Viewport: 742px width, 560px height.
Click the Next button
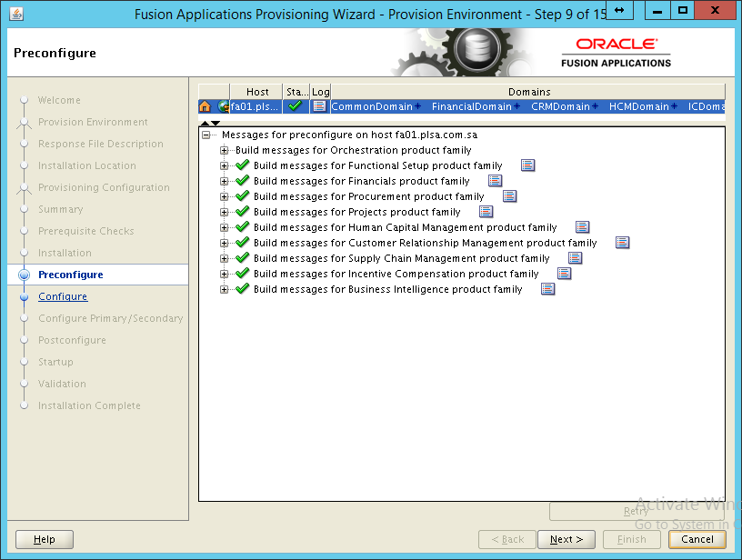567,539
